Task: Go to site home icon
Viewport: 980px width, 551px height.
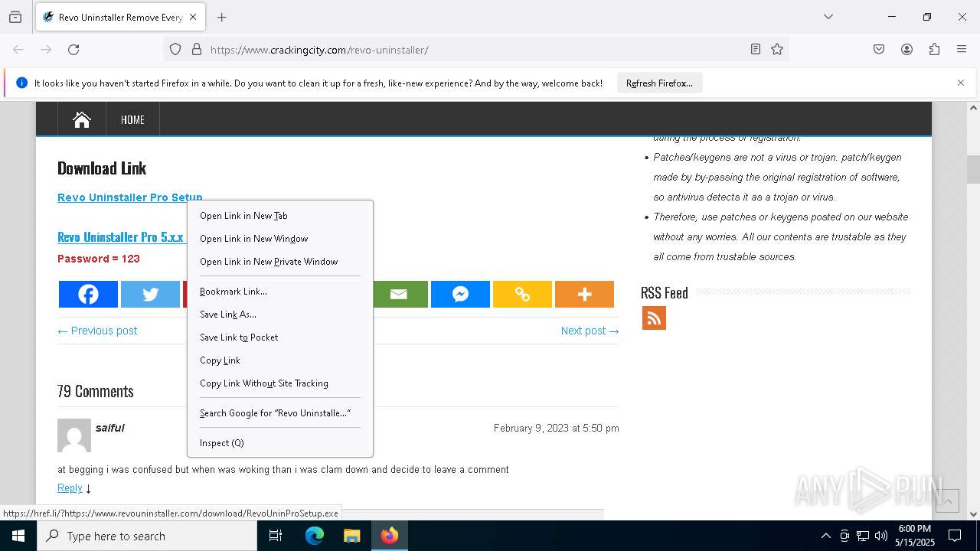Action: (82, 119)
